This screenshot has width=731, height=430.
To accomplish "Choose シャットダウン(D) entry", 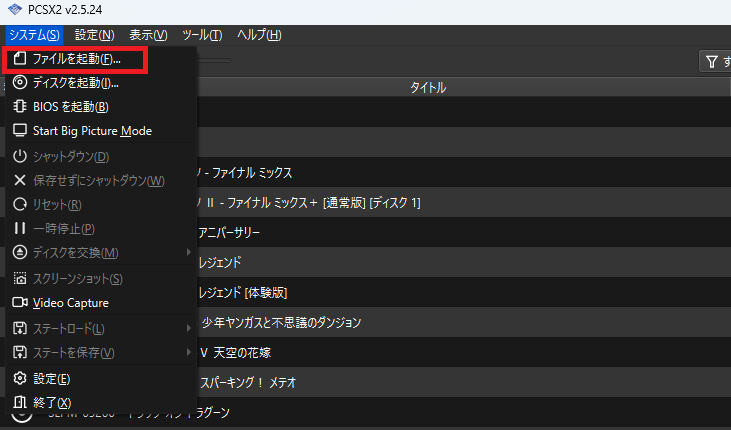I will click(x=101, y=156).
